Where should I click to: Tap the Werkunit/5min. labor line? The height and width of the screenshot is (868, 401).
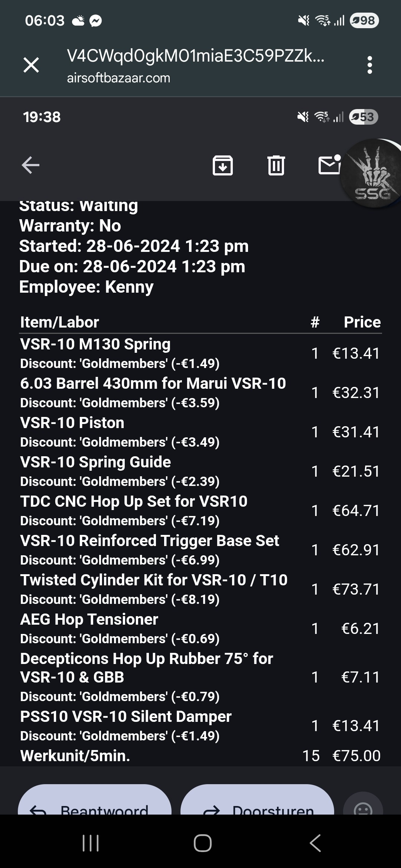coord(75,756)
